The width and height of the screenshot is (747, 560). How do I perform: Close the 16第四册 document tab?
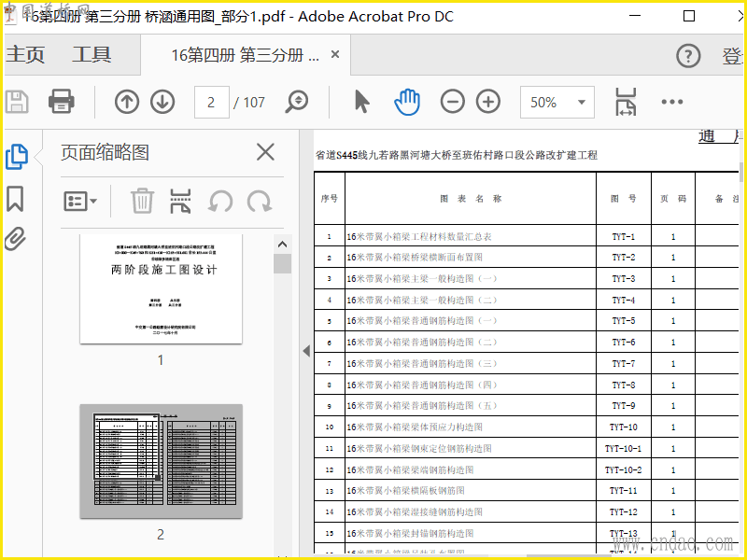pos(335,55)
